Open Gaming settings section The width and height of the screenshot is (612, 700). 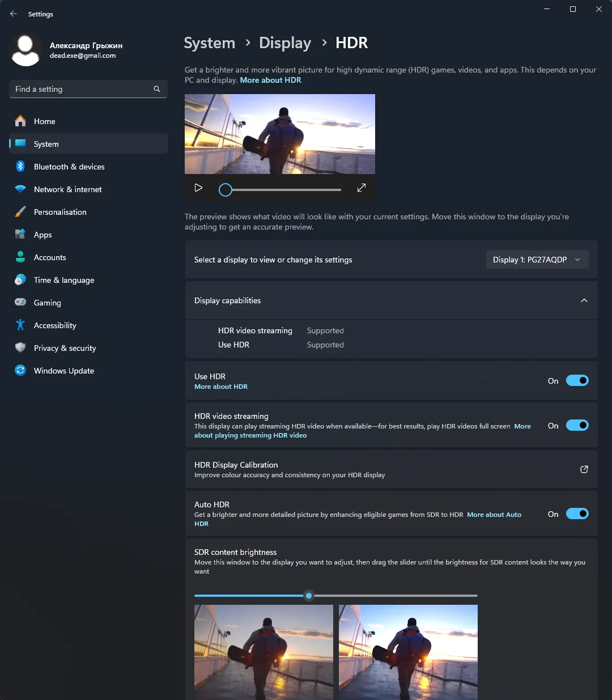coord(48,303)
